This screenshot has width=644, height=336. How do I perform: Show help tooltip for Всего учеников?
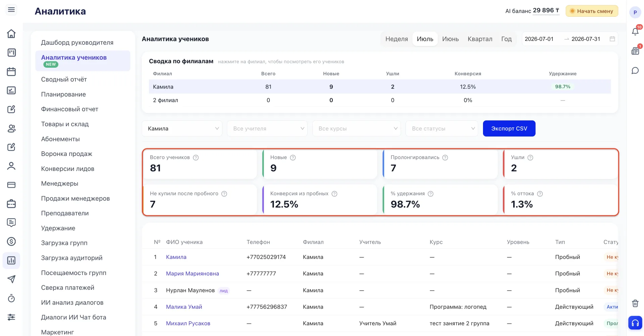coord(196,158)
